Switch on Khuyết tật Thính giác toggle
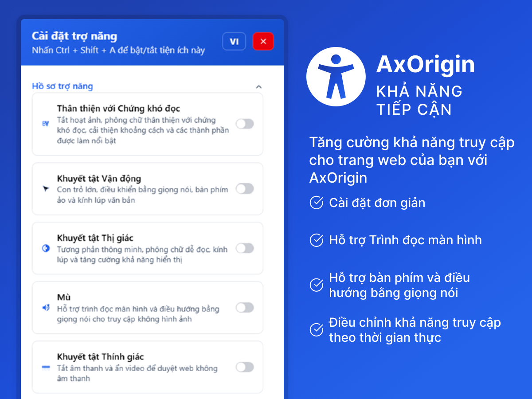Viewport: 532px width, 399px height. point(245,367)
